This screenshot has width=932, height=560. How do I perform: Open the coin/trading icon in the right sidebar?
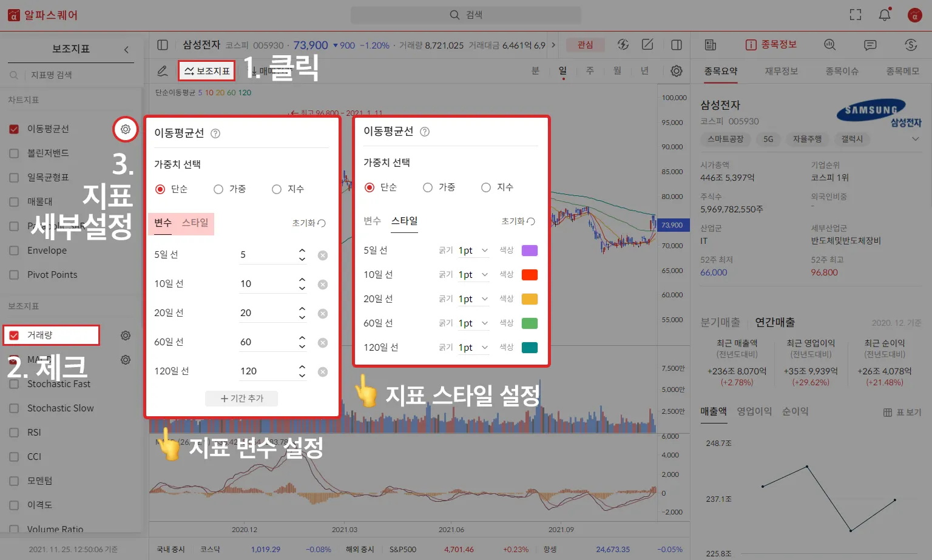[x=911, y=45]
